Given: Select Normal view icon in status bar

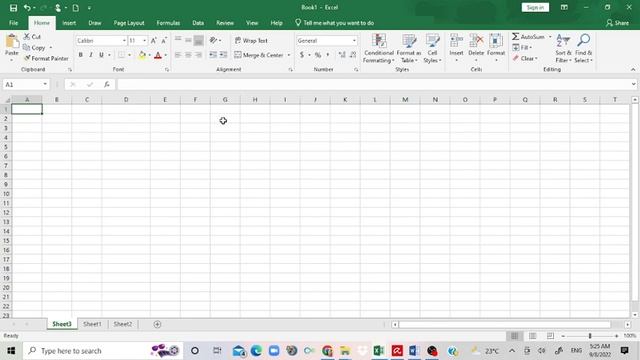Looking at the screenshot, I should tap(515, 336).
